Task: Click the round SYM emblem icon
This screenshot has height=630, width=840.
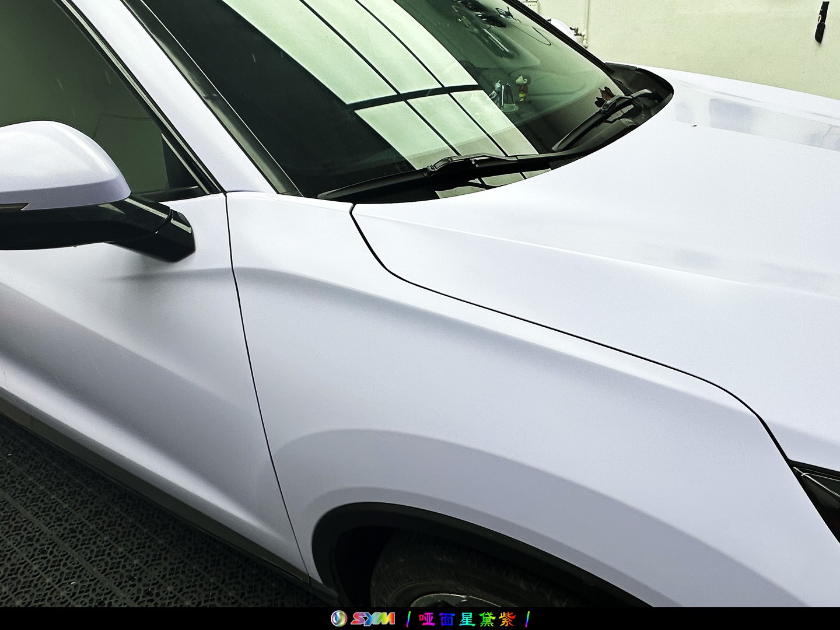Action: (338, 618)
